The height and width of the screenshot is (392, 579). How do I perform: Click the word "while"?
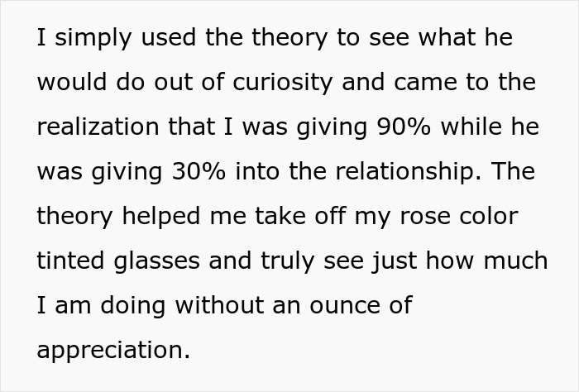tap(471, 127)
